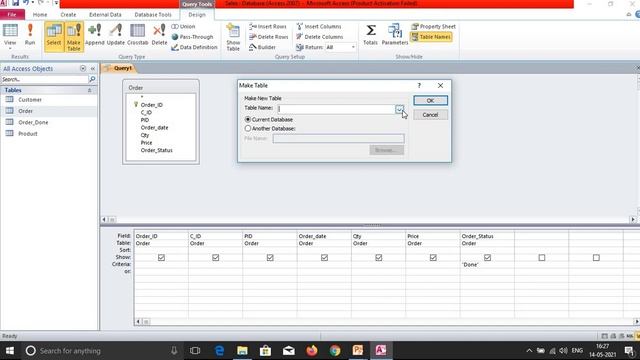Click Delete Columns in Query Setup

point(320,37)
